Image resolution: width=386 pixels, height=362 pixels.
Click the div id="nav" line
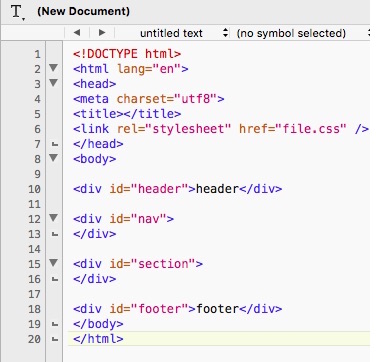pyautogui.click(x=123, y=219)
